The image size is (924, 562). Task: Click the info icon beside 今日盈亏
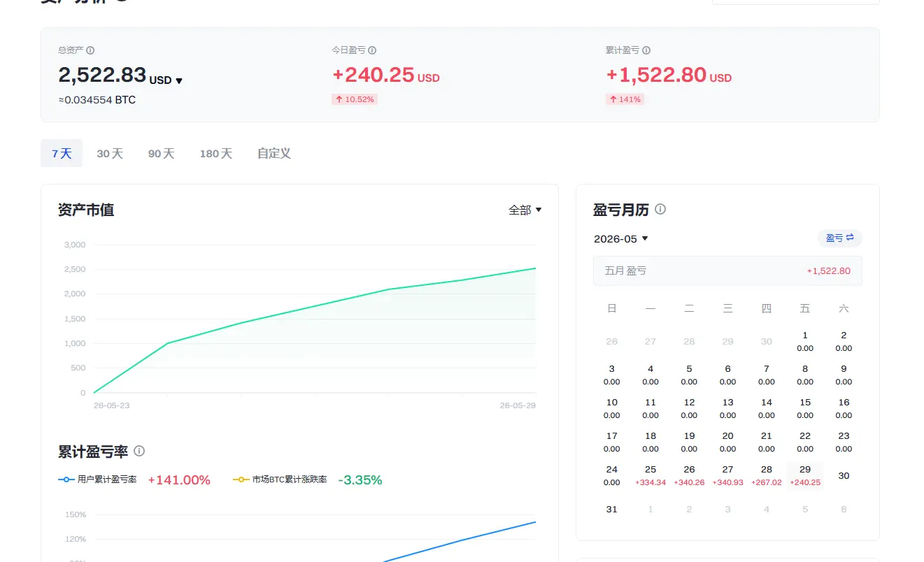pyautogui.click(x=372, y=50)
